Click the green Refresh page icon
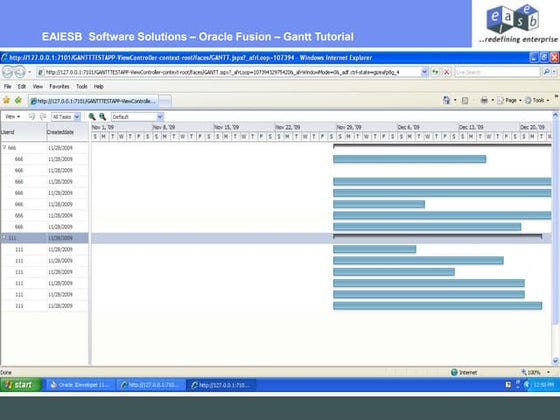This screenshot has width=560, height=420. [x=435, y=72]
